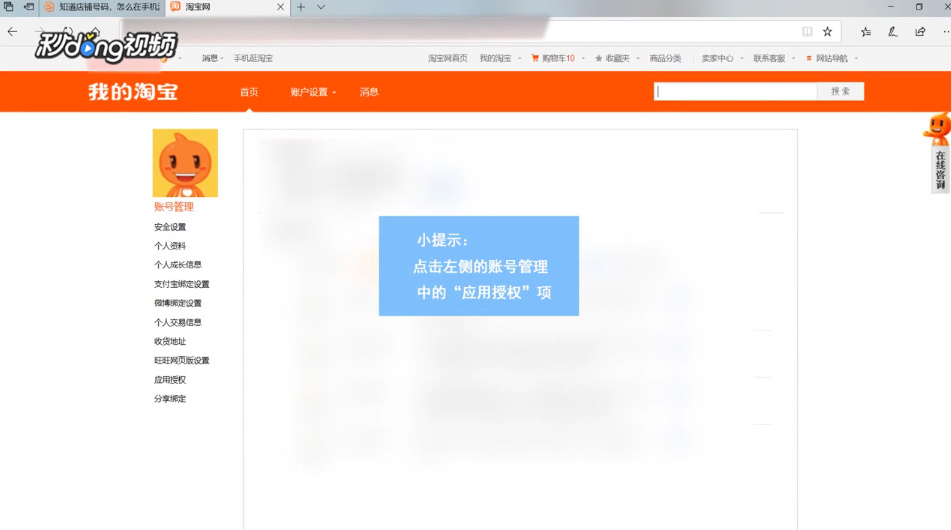Switch to the 知道店铺号码 tab
951x530 pixels.
tap(102, 7)
